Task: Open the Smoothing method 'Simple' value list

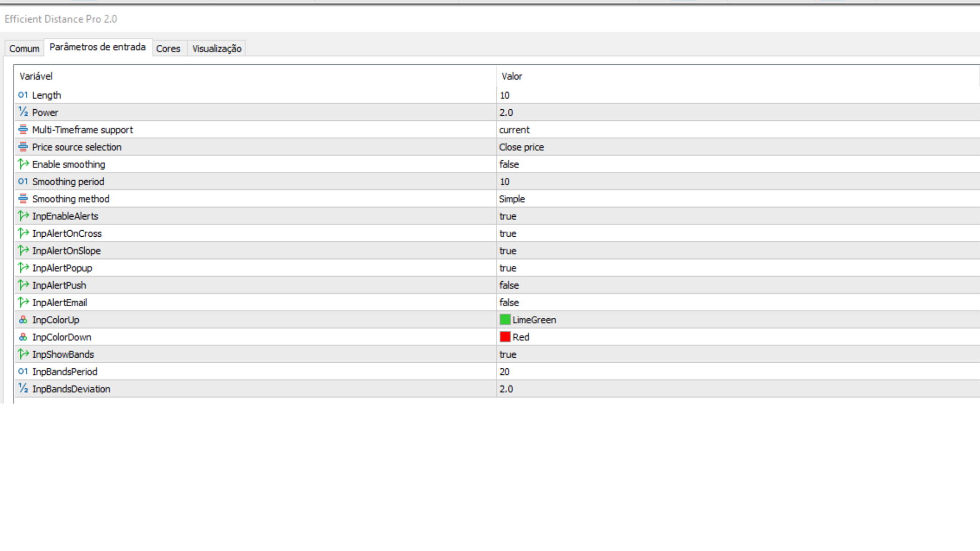Action: (512, 199)
